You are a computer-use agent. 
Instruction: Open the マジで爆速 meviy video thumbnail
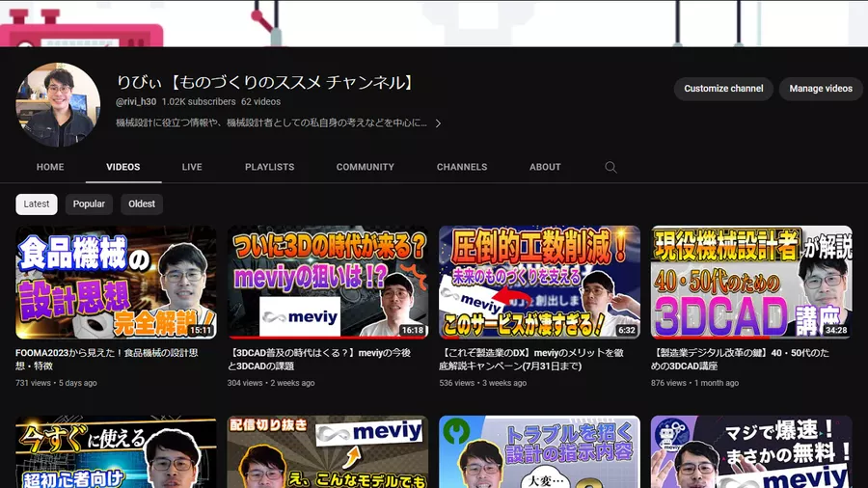(751, 452)
